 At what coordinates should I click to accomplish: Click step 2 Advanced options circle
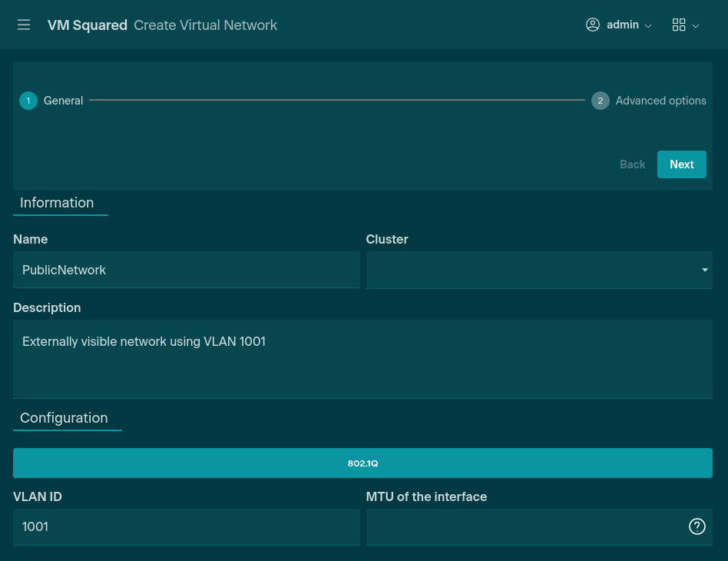[601, 101]
